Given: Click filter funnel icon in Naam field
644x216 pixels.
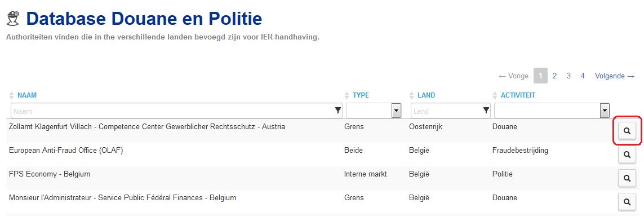Looking at the screenshot, I should click(338, 111).
